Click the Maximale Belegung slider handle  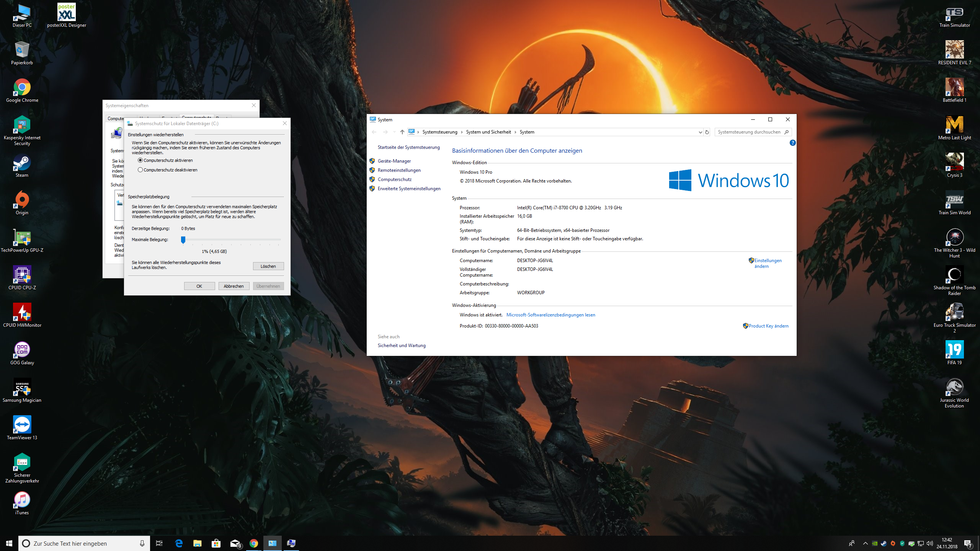coord(183,240)
